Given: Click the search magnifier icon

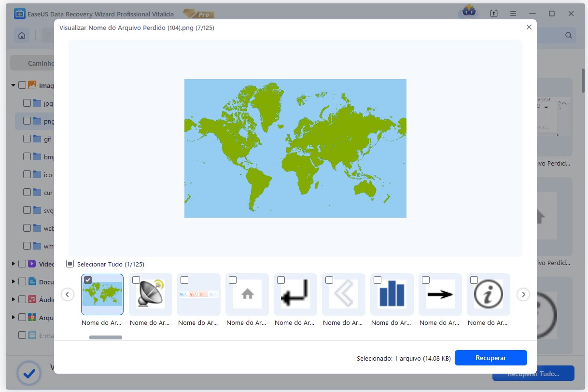Looking at the screenshot, I should pyautogui.click(x=569, y=35).
